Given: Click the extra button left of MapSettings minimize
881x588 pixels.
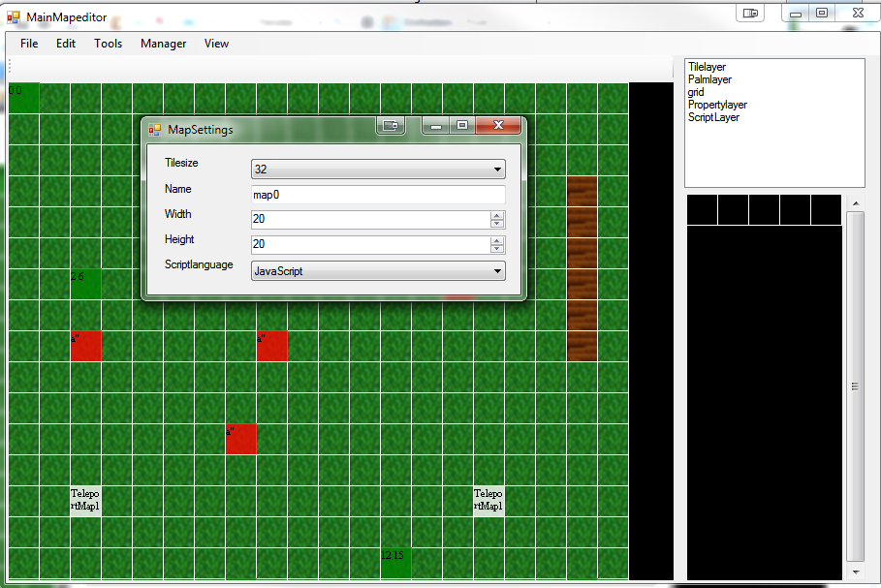Looking at the screenshot, I should click(x=391, y=126).
